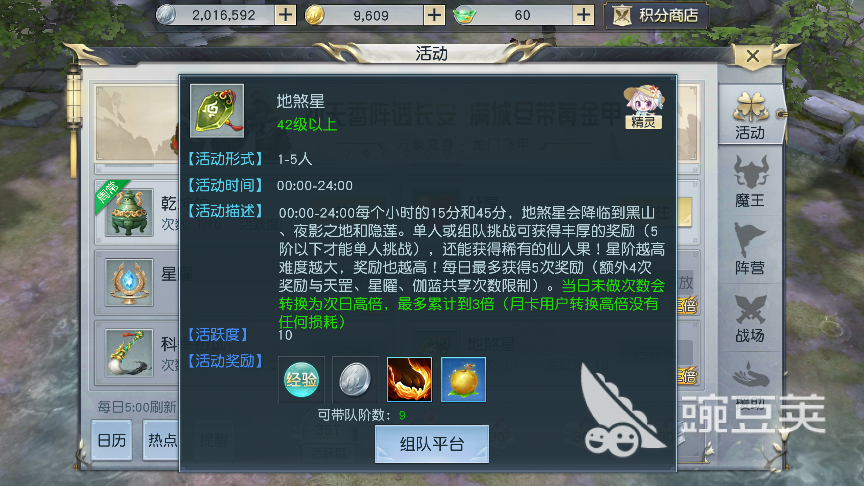Open the 热点 hot topics button
Viewport: 864px width, 486px height.
tap(161, 440)
